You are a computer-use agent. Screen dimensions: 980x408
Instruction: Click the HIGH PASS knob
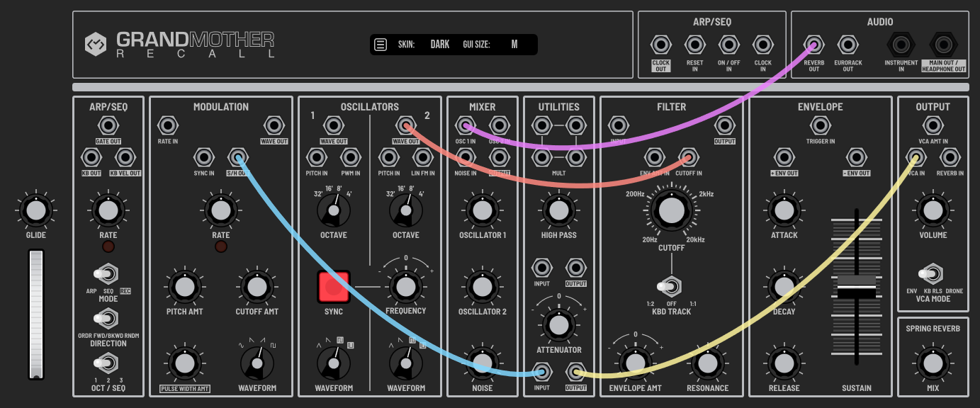[x=559, y=210]
